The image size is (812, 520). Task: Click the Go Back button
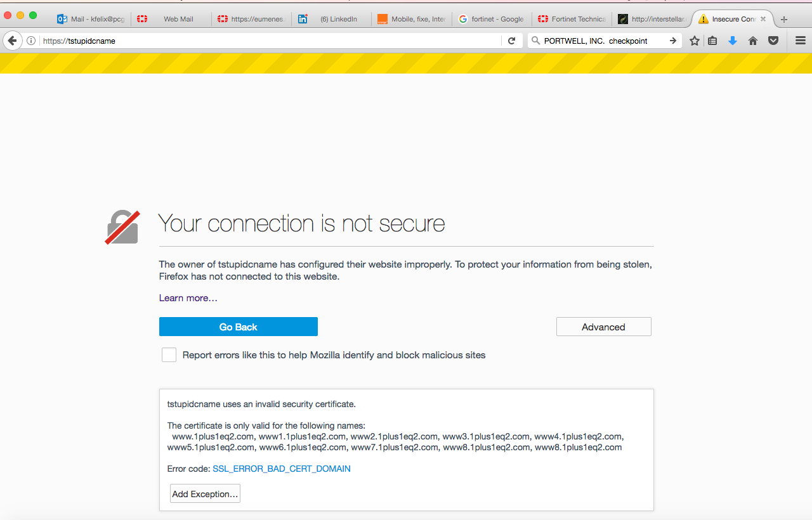(x=238, y=327)
